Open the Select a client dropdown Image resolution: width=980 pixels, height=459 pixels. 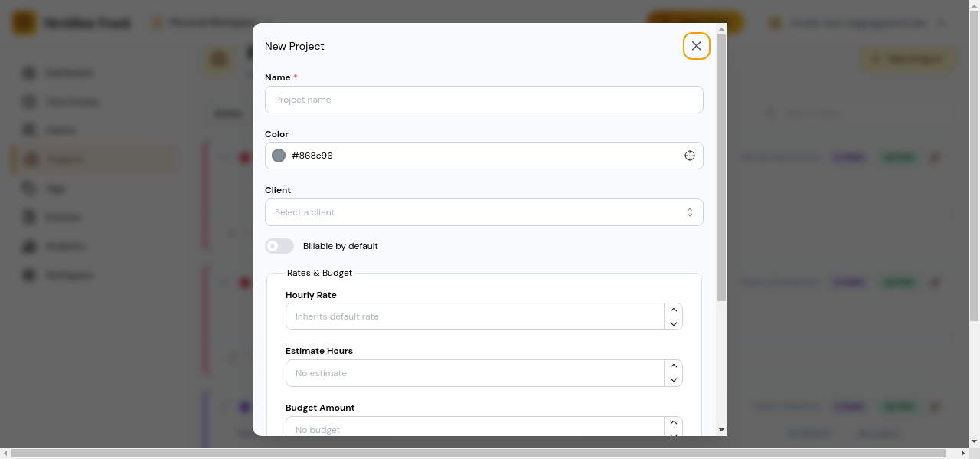pos(484,211)
